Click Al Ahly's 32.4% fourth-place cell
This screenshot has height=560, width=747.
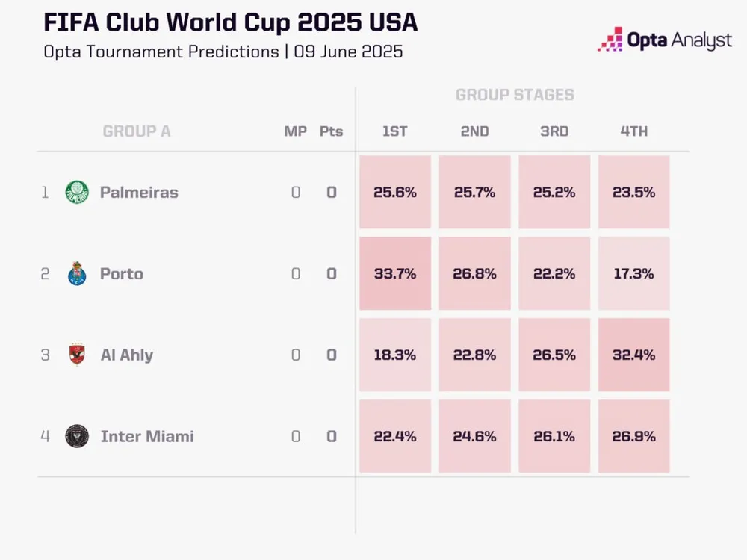(634, 355)
